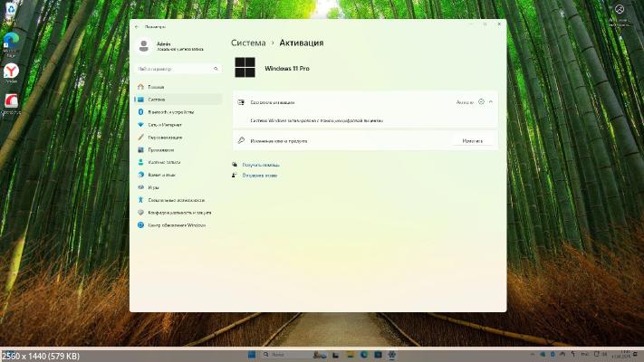Image resolution: width=644 pixels, height=362 pixels.
Task: Collapse the activation state section chevron
Action: click(491, 102)
